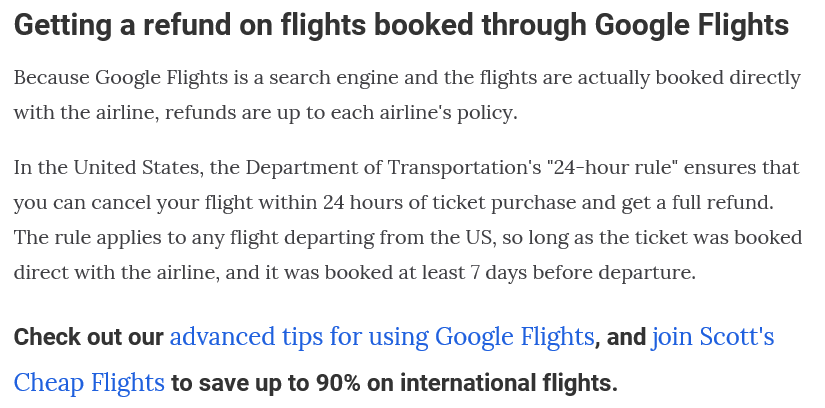Click the bold 'Check out our' text
Screen dimensions: 825x408
(88, 337)
